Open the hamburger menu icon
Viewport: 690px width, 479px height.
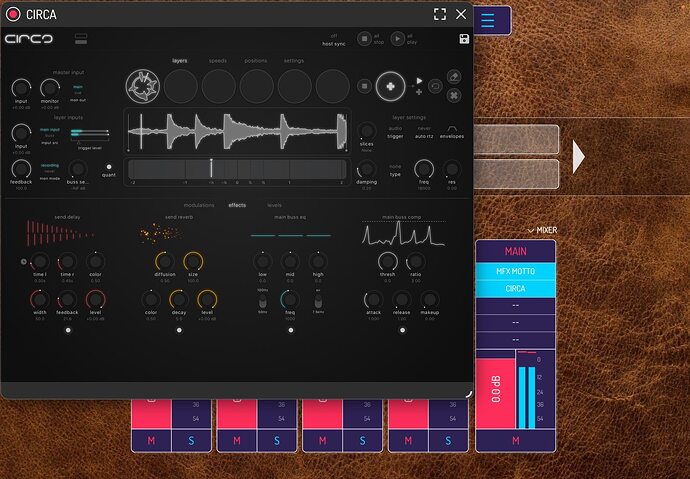(x=488, y=20)
